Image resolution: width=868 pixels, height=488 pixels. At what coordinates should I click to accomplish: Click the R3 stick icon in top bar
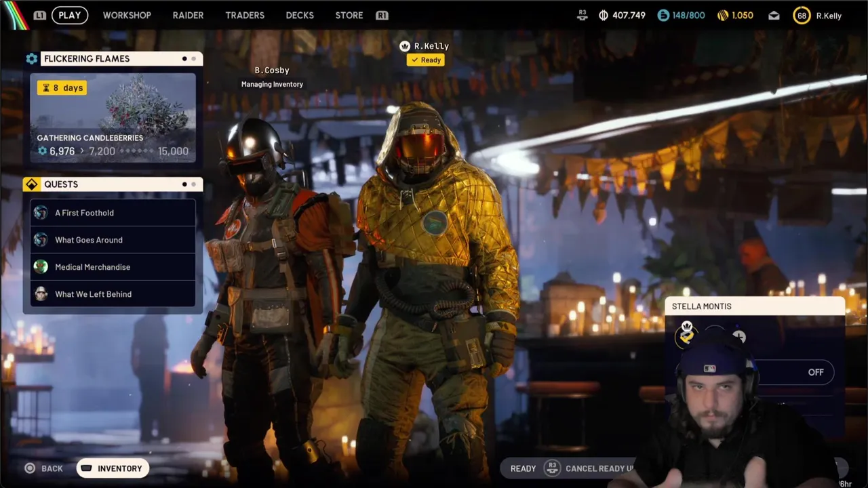(582, 15)
